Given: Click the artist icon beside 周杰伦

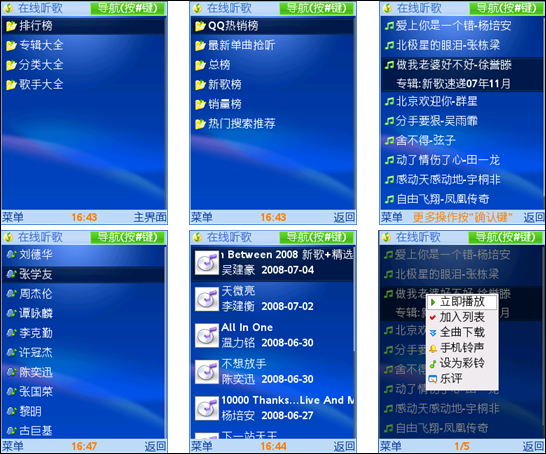Looking at the screenshot, I should [11, 294].
